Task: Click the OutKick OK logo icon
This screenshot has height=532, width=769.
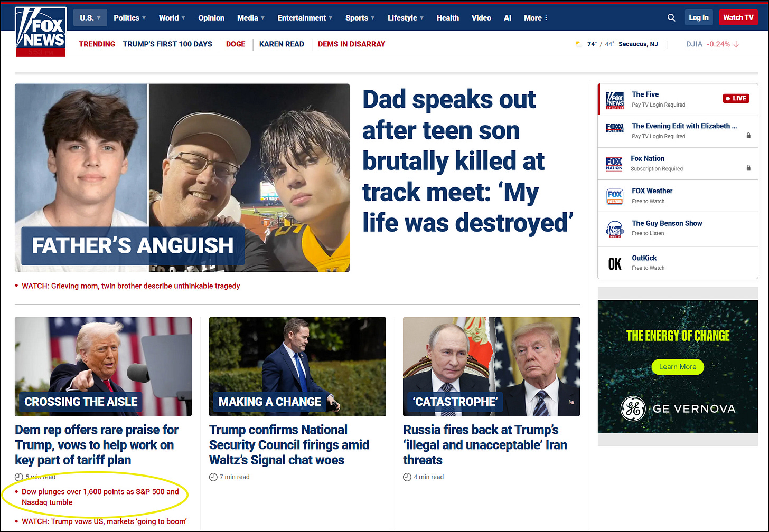Action: [615, 263]
